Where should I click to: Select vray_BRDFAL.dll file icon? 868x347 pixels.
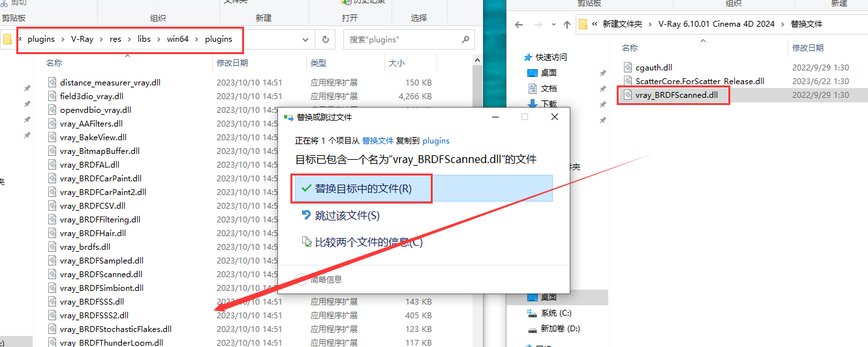click(x=53, y=164)
